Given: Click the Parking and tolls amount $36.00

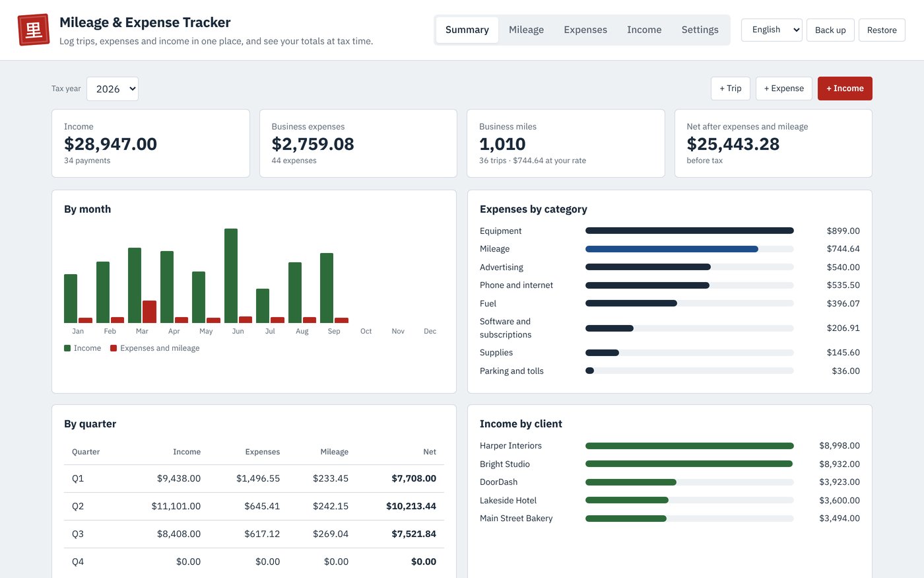Looking at the screenshot, I should (x=846, y=371).
